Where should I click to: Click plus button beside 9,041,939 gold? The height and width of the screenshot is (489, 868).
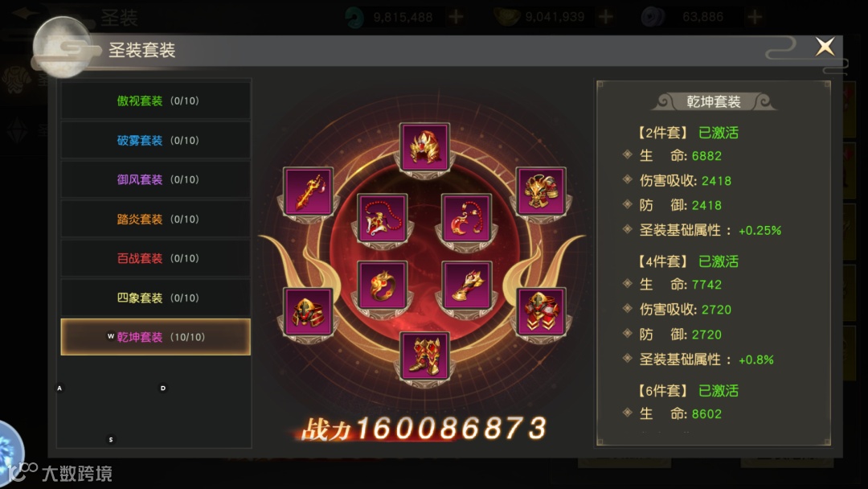[606, 17]
